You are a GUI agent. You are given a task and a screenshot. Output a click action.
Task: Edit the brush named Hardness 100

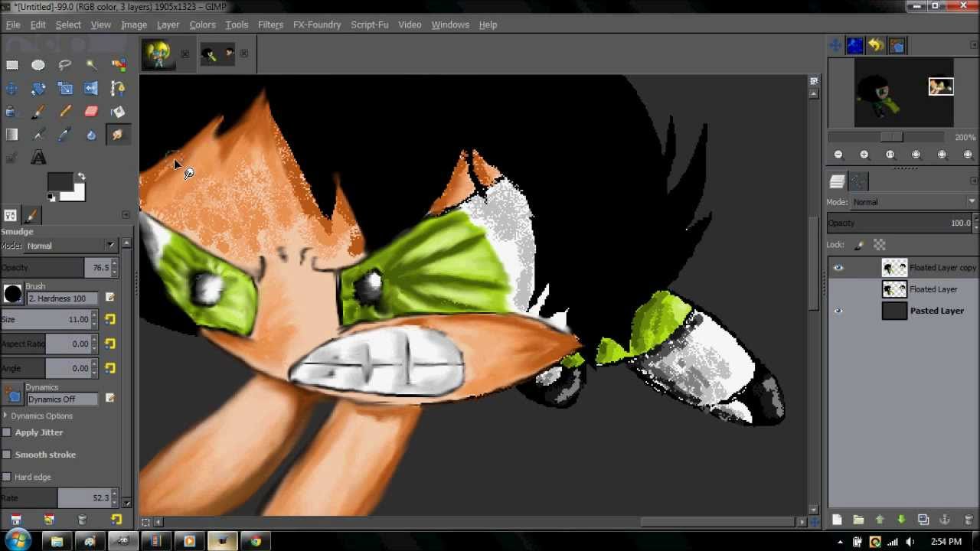pyautogui.click(x=109, y=298)
